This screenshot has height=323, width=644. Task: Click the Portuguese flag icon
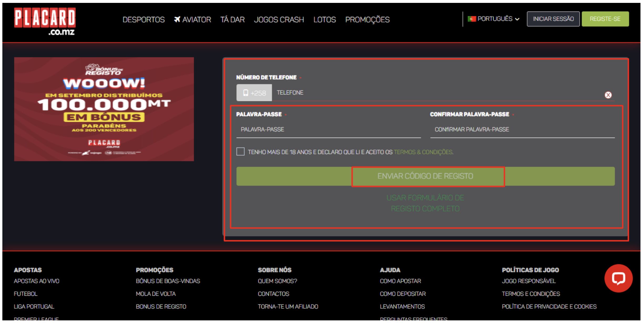472,19
